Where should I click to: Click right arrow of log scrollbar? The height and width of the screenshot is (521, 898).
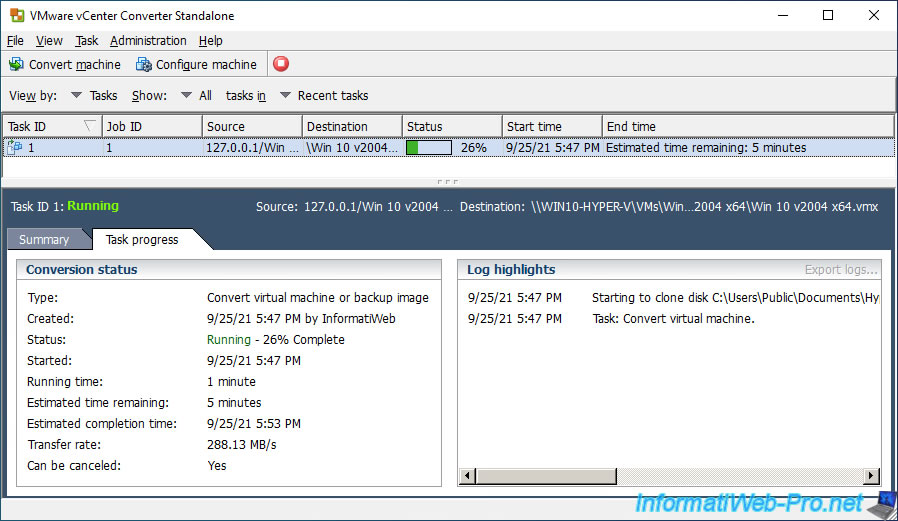click(871, 476)
